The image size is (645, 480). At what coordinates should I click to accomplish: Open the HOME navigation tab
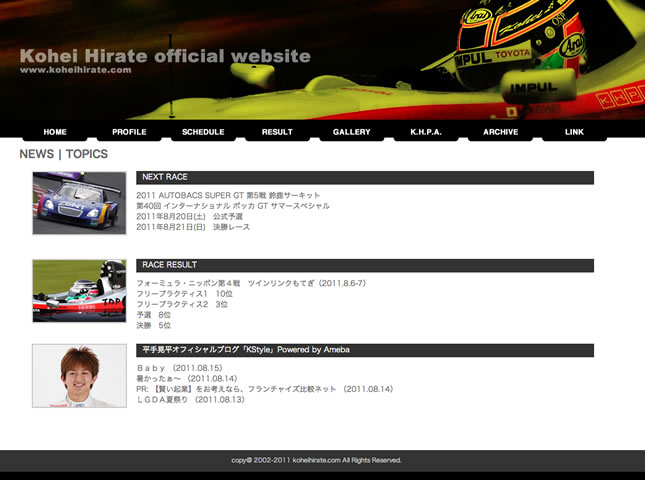tap(55, 132)
